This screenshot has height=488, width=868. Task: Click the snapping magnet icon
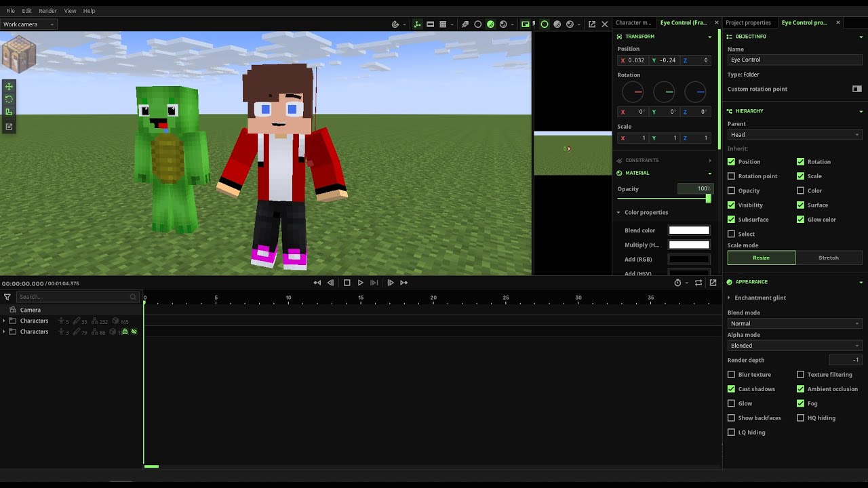[395, 24]
